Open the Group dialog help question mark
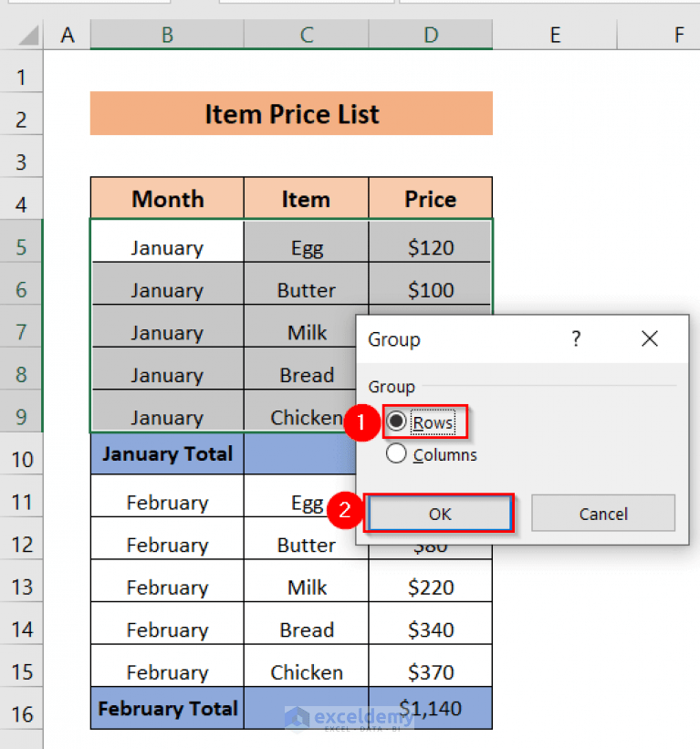700x749 pixels. point(576,338)
